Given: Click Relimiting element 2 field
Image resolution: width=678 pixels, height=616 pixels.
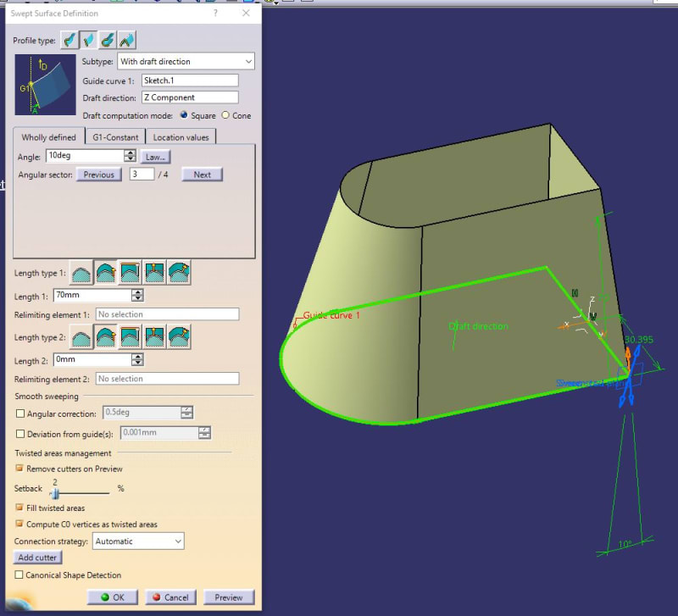Looking at the screenshot, I should (167, 379).
